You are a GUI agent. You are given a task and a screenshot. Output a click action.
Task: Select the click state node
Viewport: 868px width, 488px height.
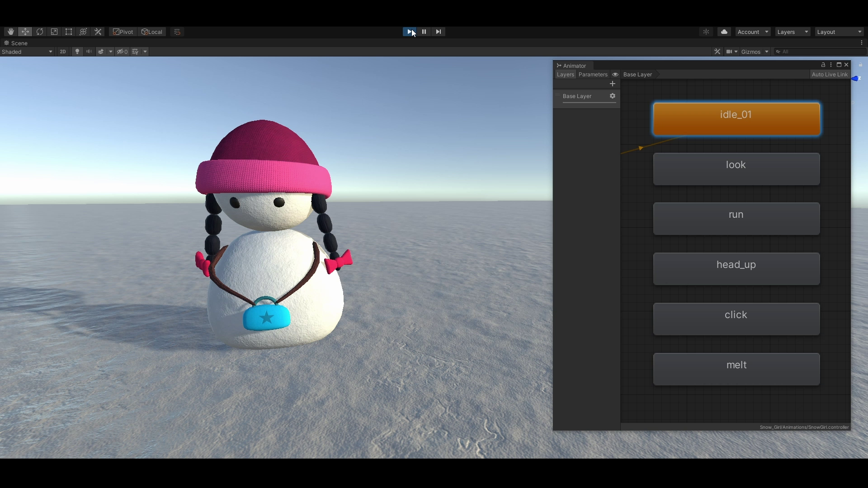tap(736, 319)
